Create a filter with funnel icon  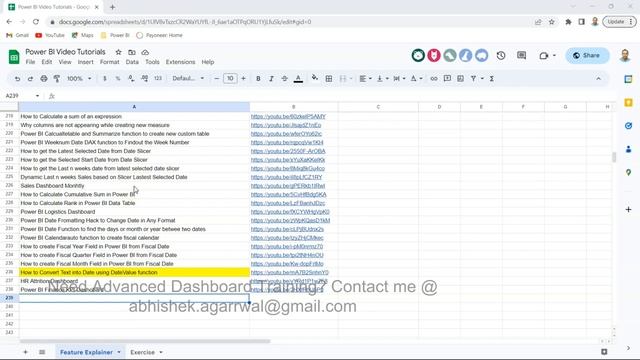[473, 78]
